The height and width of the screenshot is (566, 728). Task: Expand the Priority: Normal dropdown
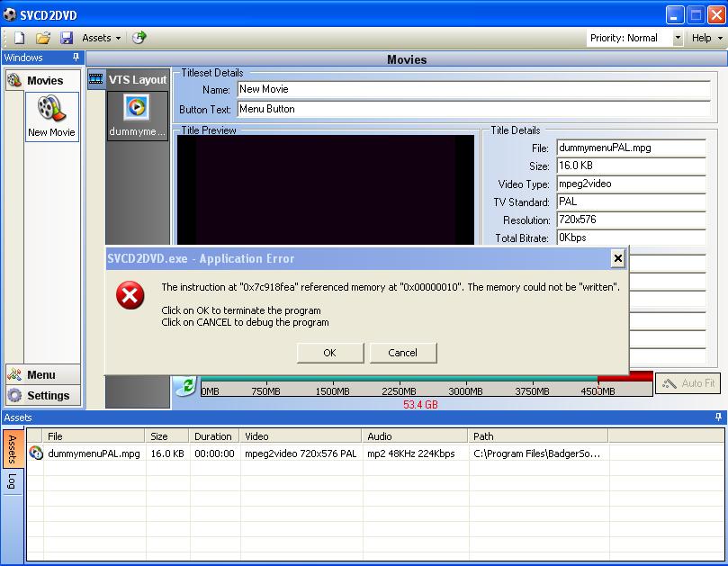click(x=678, y=38)
